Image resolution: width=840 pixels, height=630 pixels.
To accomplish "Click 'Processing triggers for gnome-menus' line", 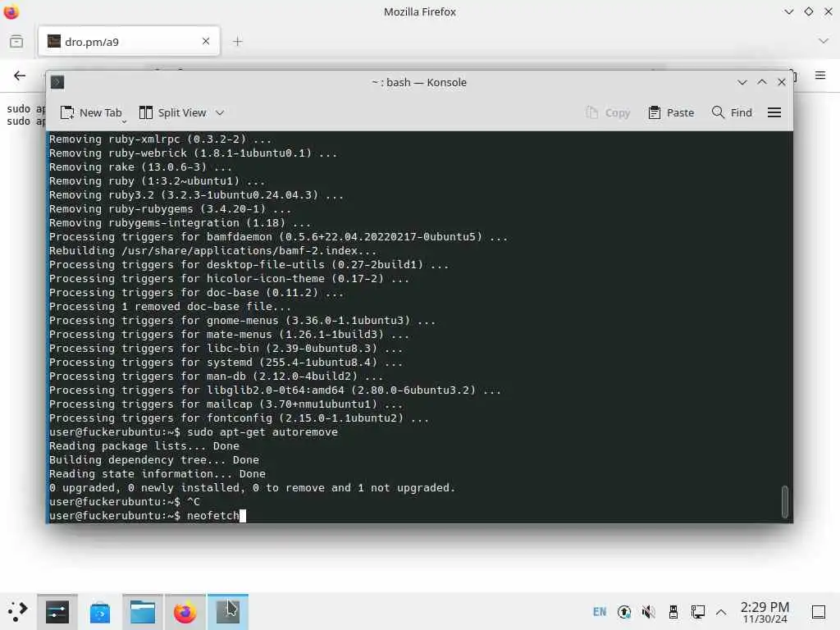I will pyautogui.click(x=242, y=320).
